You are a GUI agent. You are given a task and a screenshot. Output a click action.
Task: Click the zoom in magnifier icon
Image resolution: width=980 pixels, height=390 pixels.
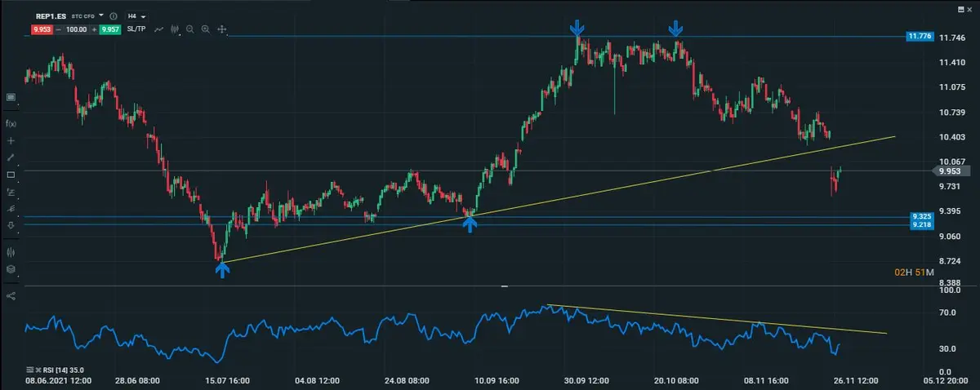tap(205, 29)
